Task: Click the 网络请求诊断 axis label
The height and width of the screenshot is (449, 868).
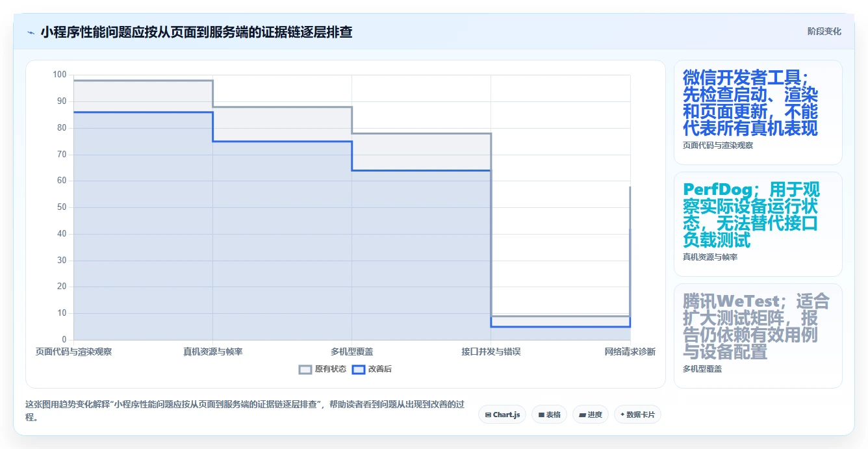Action: (630, 352)
